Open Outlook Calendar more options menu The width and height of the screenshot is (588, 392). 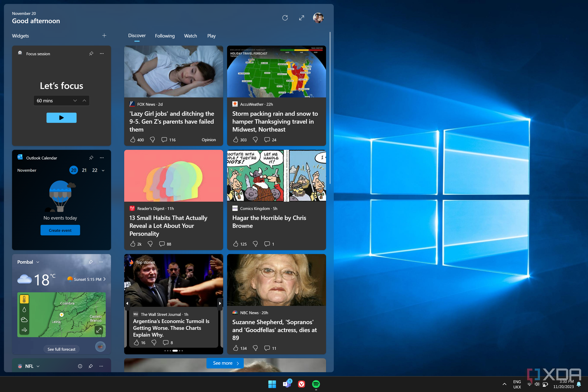(102, 158)
